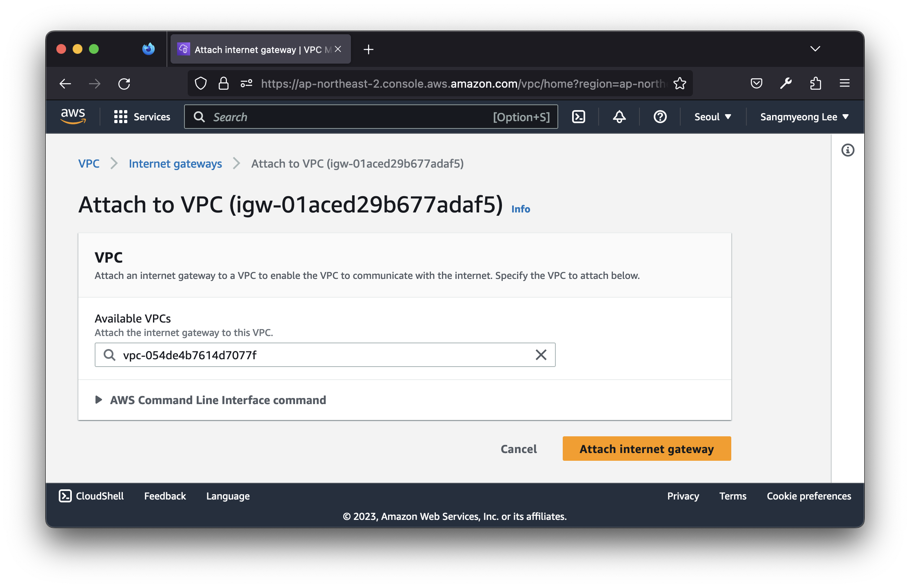The height and width of the screenshot is (588, 910).
Task: Go forward with the browser forward arrow
Action: pyautogui.click(x=95, y=84)
